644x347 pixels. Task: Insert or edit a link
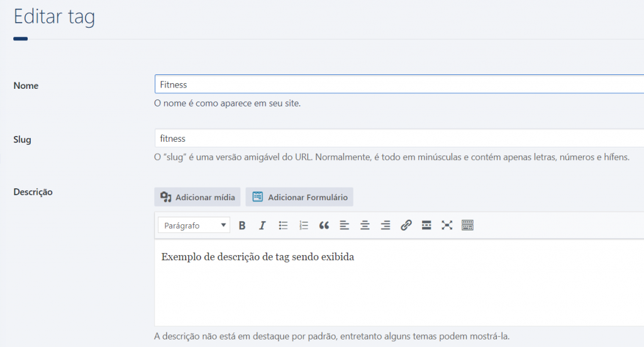[x=406, y=225]
